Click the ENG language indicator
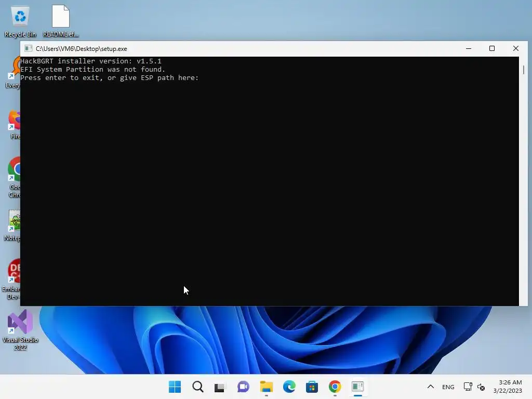 coord(448,387)
